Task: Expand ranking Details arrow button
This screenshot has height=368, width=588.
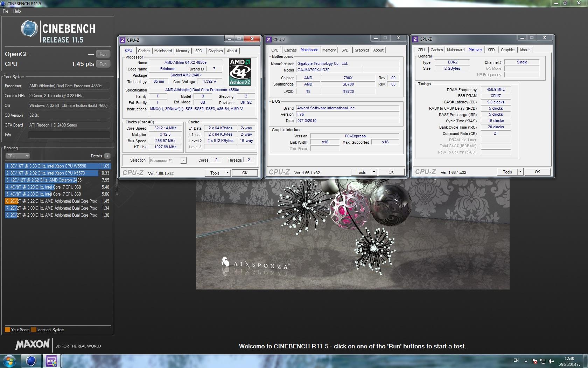Action: 107,156
